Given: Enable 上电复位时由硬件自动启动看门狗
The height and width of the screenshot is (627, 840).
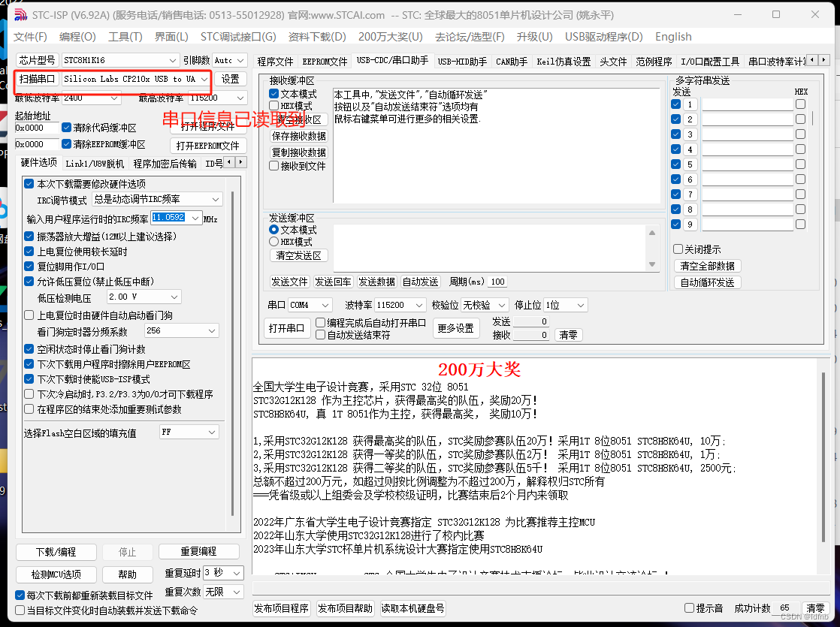Looking at the screenshot, I should pyautogui.click(x=29, y=315).
